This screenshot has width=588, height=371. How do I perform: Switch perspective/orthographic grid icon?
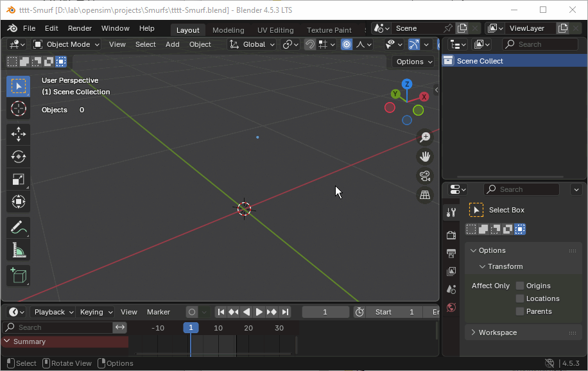(x=425, y=195)
